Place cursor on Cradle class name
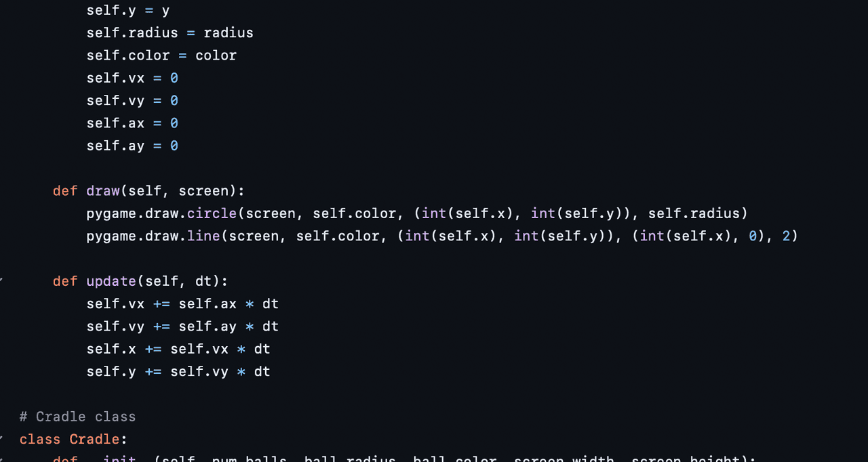Screen dimensions: 868x462 click(94, 439)
